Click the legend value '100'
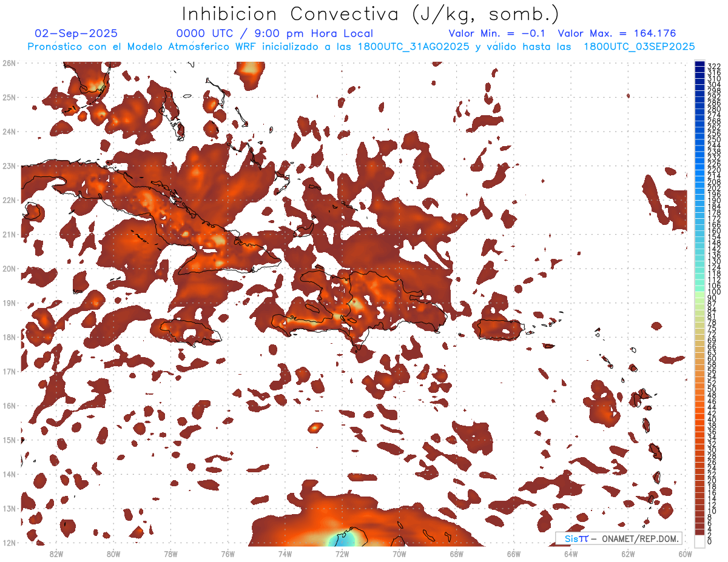Screen dimensions: 728x562 tap(714, 292)
